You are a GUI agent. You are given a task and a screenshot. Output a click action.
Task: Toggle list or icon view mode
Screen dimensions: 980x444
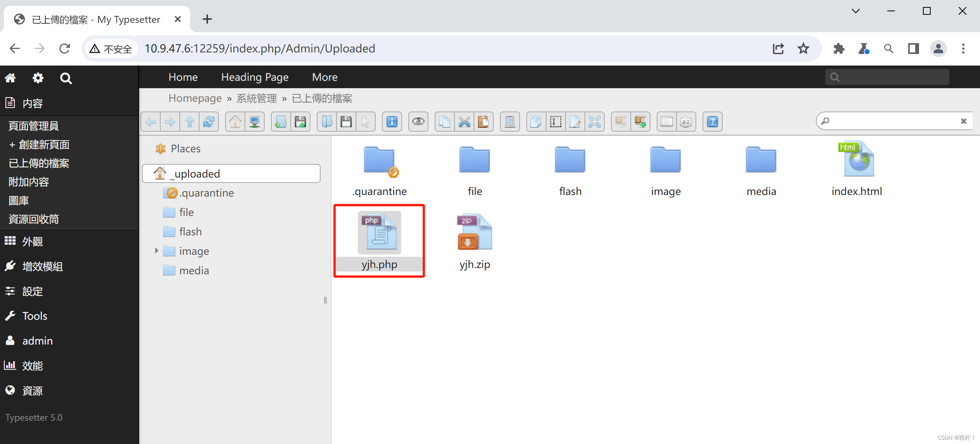(667, 122)
